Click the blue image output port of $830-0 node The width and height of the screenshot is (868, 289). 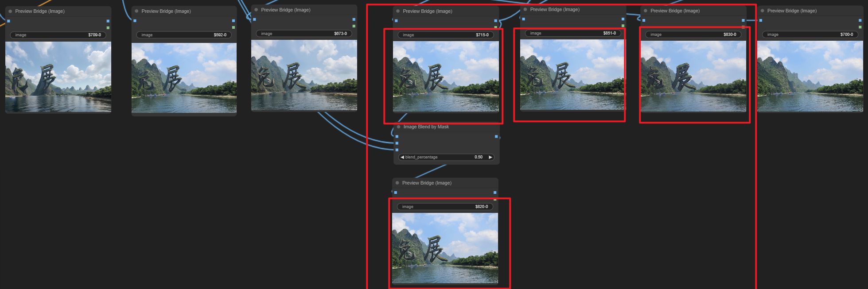(743, 20)
